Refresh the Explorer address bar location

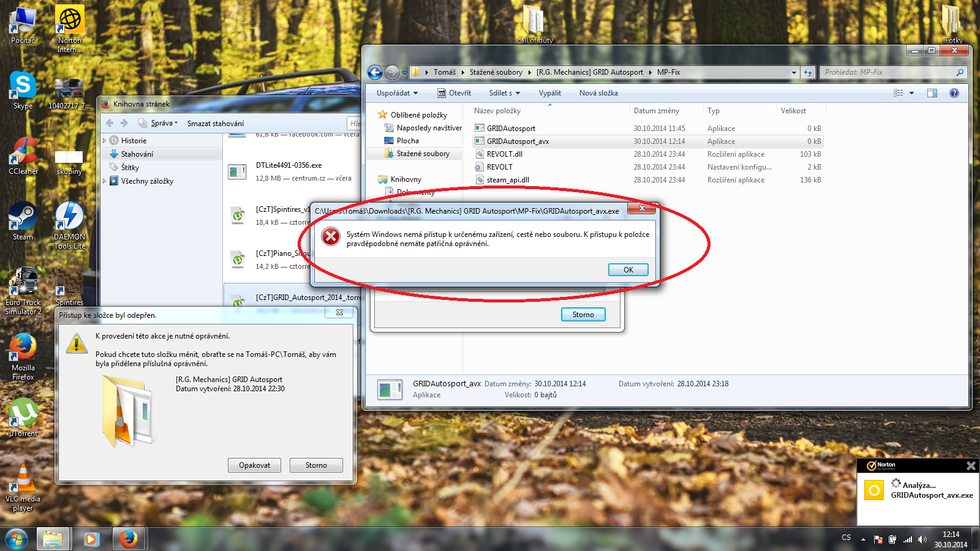(808, 72)
